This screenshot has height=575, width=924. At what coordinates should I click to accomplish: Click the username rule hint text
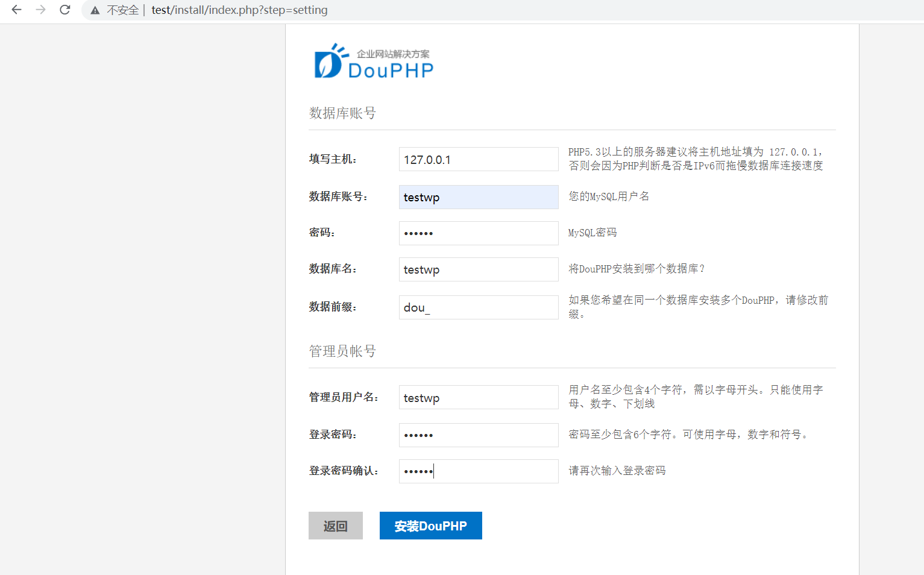[696, 397]
